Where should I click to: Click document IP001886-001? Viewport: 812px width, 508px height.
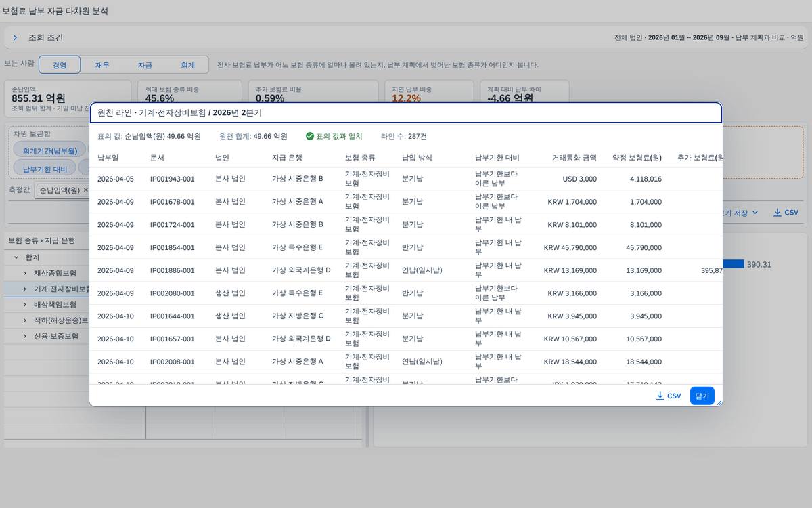[173, 270]
